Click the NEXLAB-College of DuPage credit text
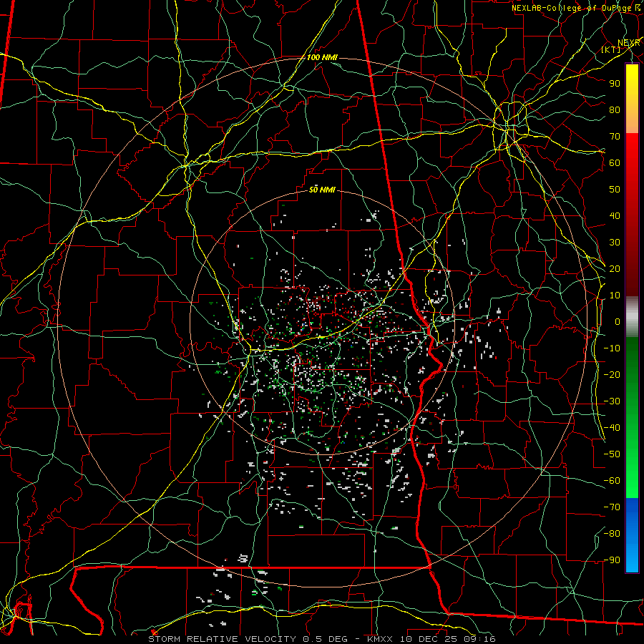Viewport: 644px width, 644px height. tap(571, 8)
